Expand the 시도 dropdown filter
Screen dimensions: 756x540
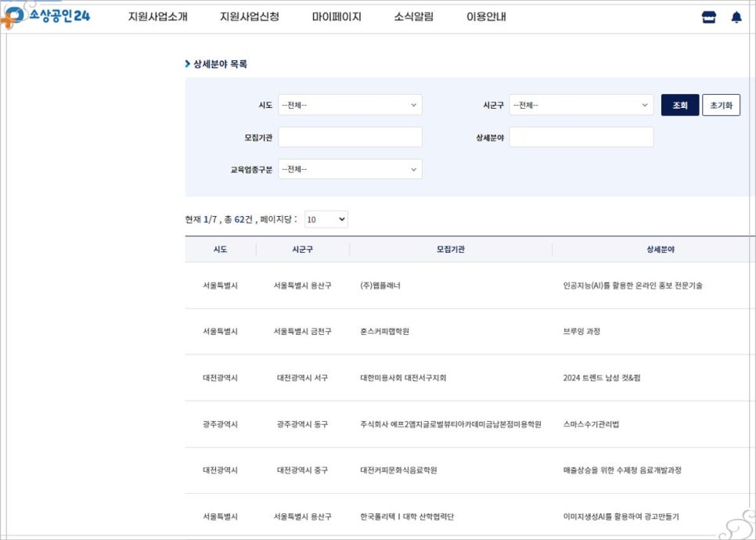click(350, 105)
